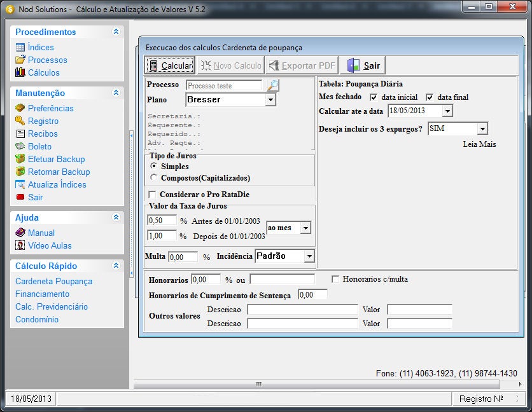Collapse the Cálculo Rápido panel

coord(116,266)
